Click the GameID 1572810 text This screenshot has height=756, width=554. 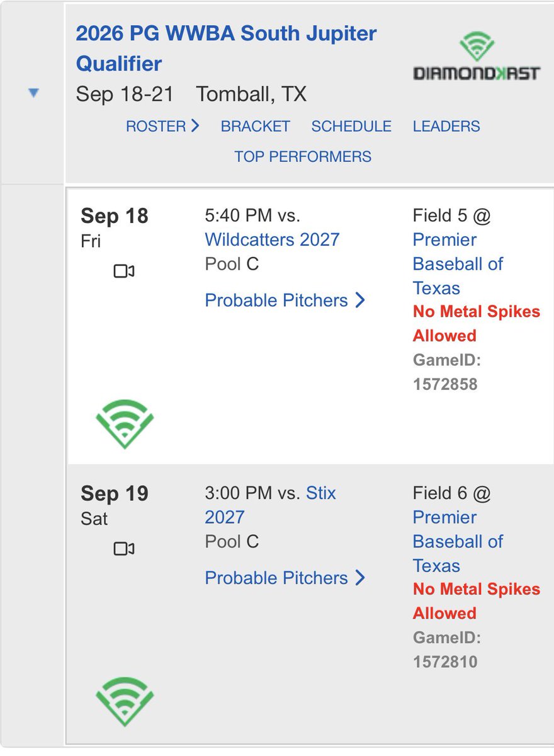click(446, 650)
